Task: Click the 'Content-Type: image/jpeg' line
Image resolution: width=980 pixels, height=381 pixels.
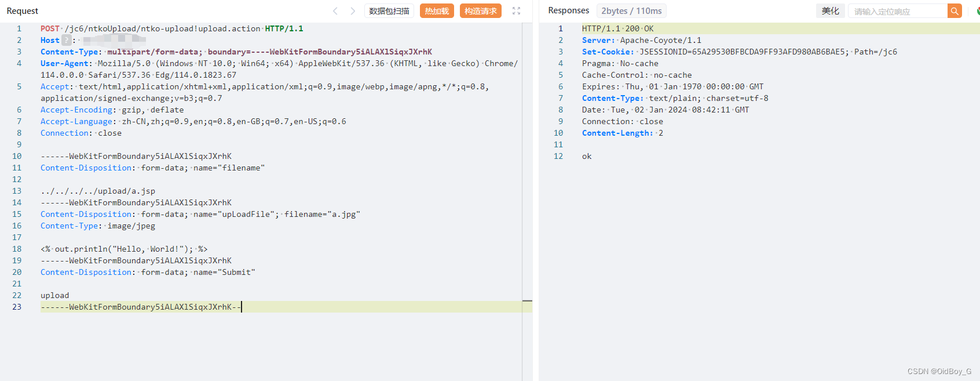Action: point(98,226)
